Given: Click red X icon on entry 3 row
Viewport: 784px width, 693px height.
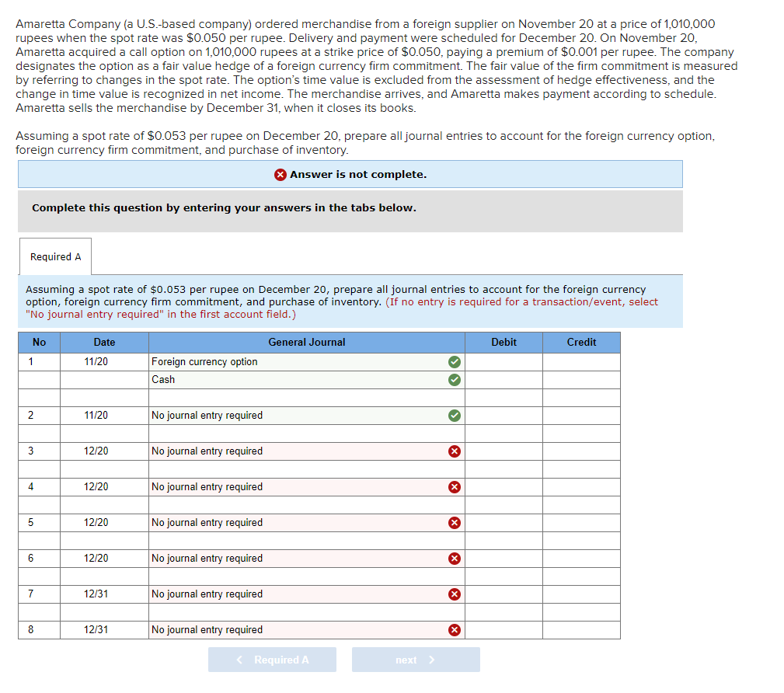Looking at the screenshot, I should tap(454, 451).
